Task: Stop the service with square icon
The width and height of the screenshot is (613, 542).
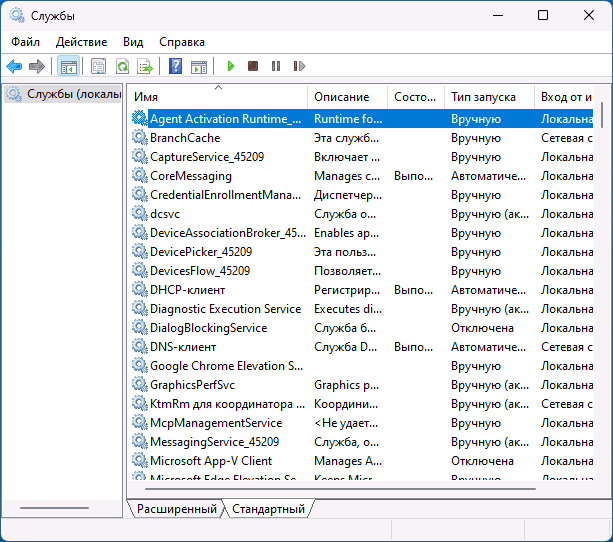Action: point(253,66)
